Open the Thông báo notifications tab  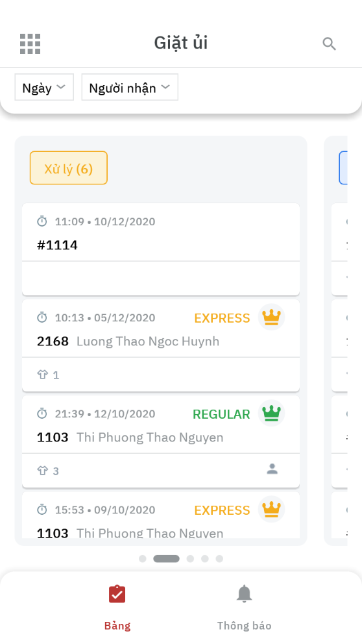click(244, 608)
